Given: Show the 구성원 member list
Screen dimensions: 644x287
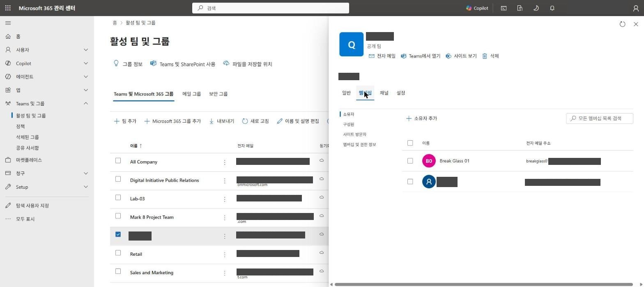Looking at the screenshot, I should pos(348,124).
